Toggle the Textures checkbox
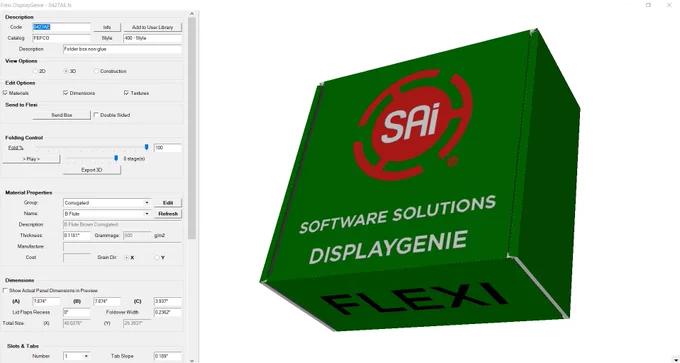Image resolution: width=680 pixels, height=363 pixels. [127, 93]
